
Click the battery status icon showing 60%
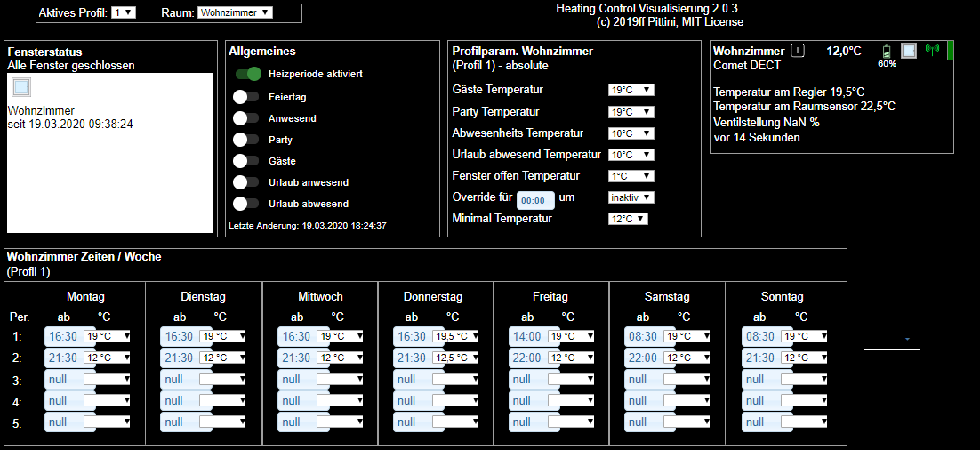point(886,52)
